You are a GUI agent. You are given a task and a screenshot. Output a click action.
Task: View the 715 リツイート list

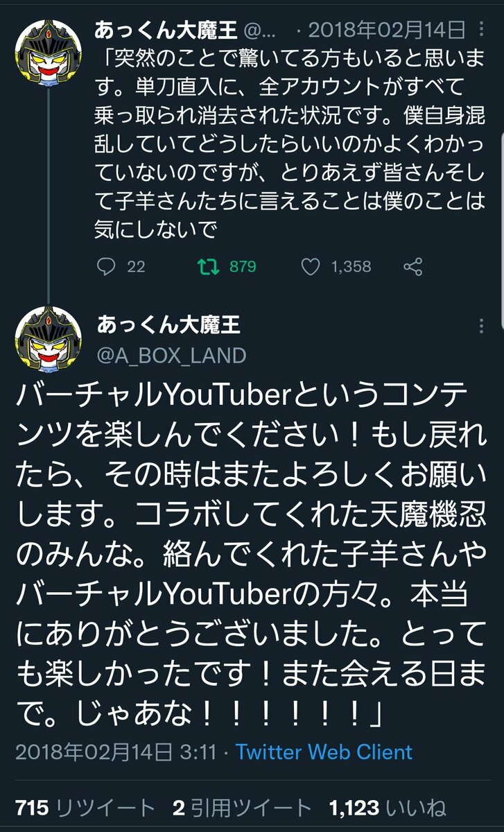(85, 807)
